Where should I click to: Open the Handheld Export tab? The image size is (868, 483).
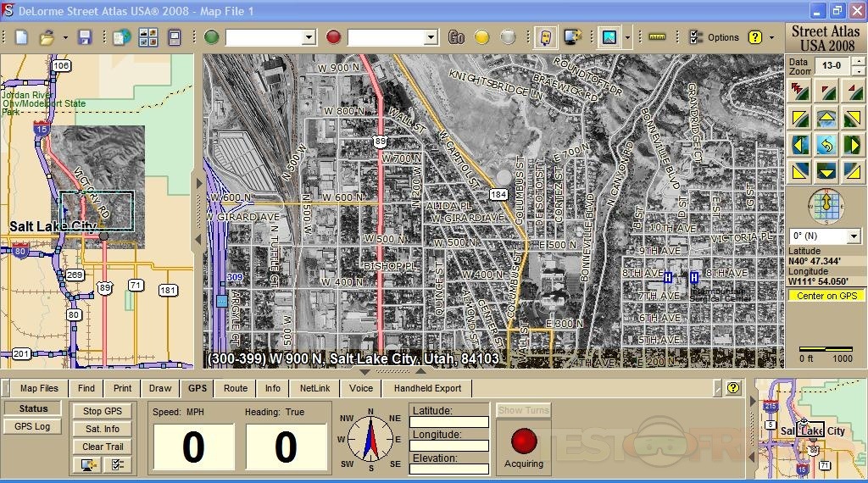[427, 388]
